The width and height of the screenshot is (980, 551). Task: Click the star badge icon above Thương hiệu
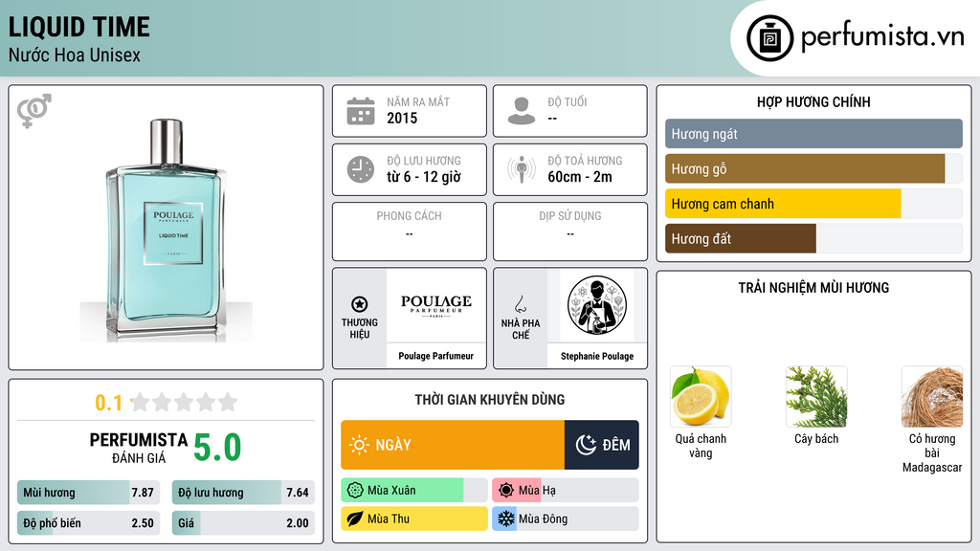pyautogui.click(x=360, y=304)
